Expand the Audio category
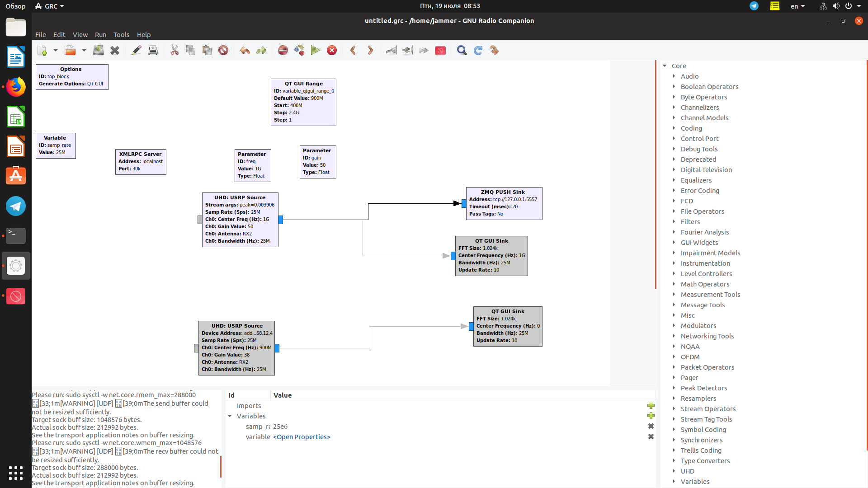 674,76
